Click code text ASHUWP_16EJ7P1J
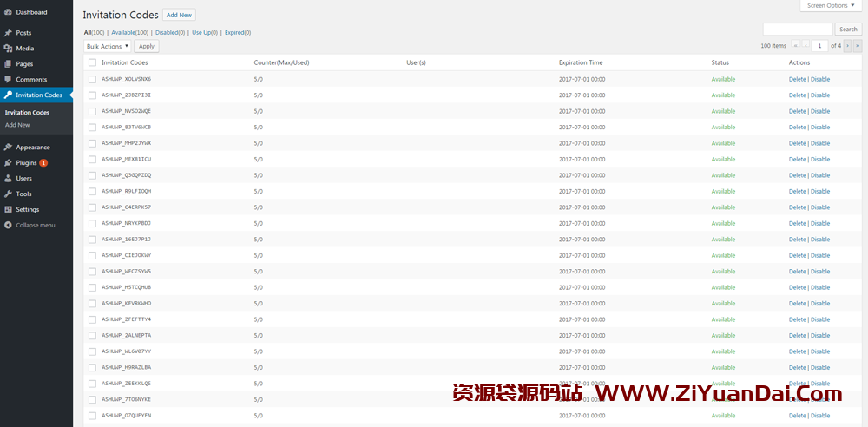 coord(126,240)
